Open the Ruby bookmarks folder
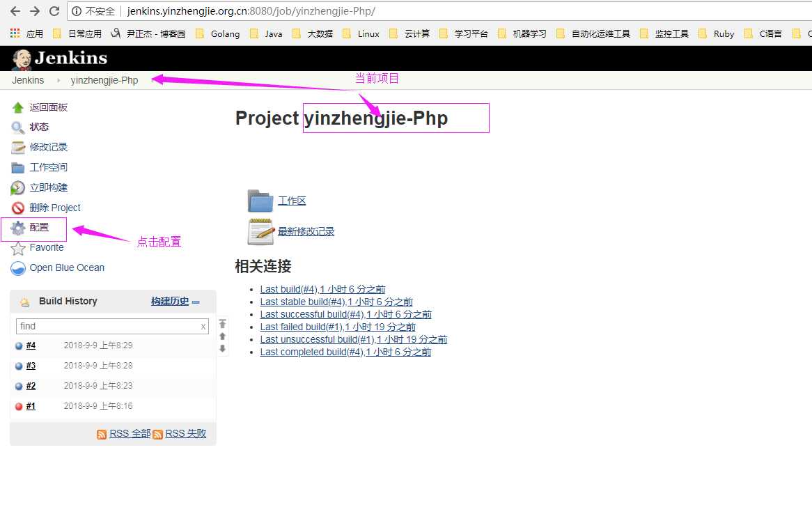This screenshot has height=521, width=812. [716, 33]
